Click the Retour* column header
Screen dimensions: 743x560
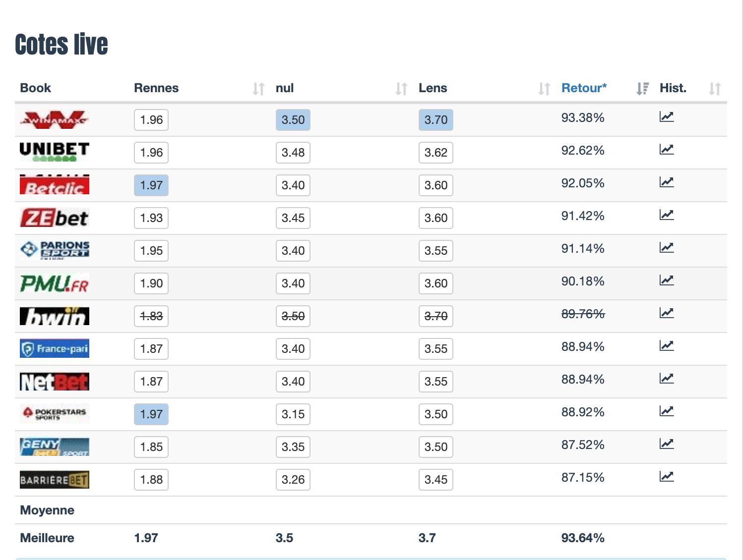584,88
